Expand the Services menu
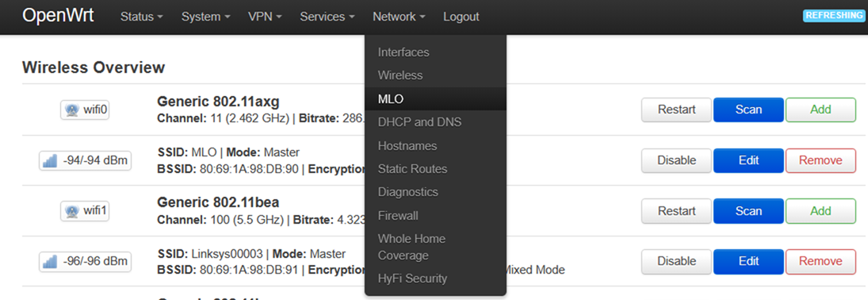Image resolution: width=868 pixels, height=300 pixels. (327, 17)
